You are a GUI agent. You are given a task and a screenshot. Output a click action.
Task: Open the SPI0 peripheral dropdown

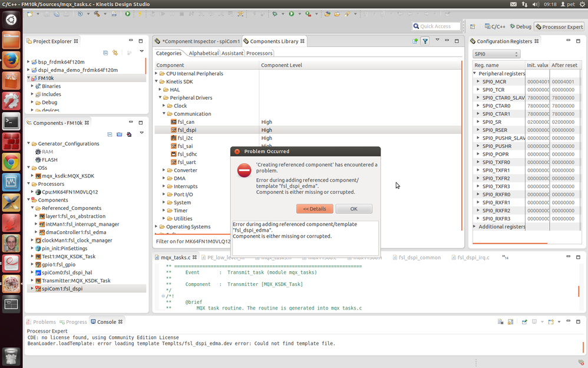[496, 54]
